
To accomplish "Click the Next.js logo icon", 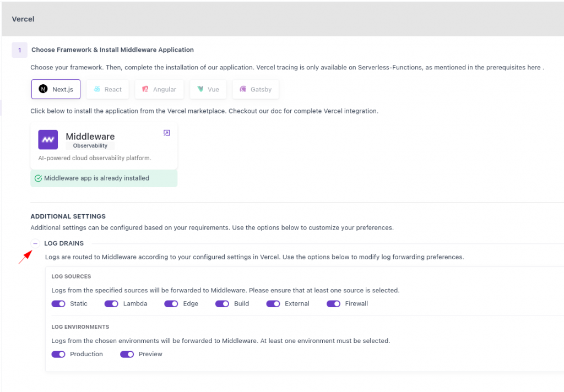I will 43,89.
